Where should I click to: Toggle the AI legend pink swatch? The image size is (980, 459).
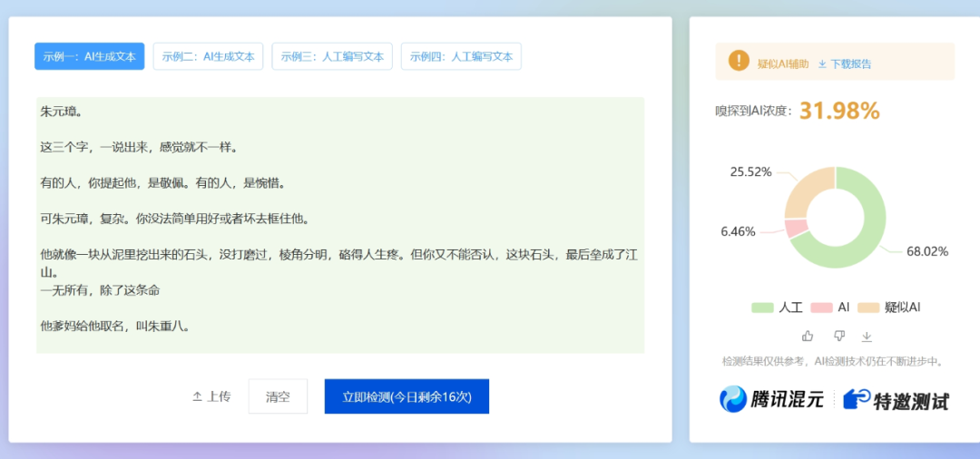pyautogui.click(x=821, y=308)
